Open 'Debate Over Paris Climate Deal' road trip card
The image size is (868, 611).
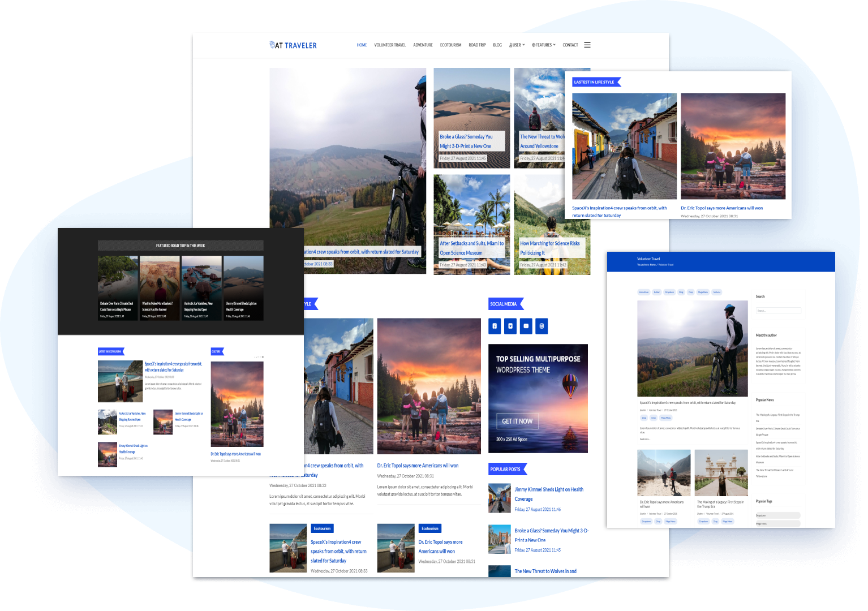click(x=118, y=289)
